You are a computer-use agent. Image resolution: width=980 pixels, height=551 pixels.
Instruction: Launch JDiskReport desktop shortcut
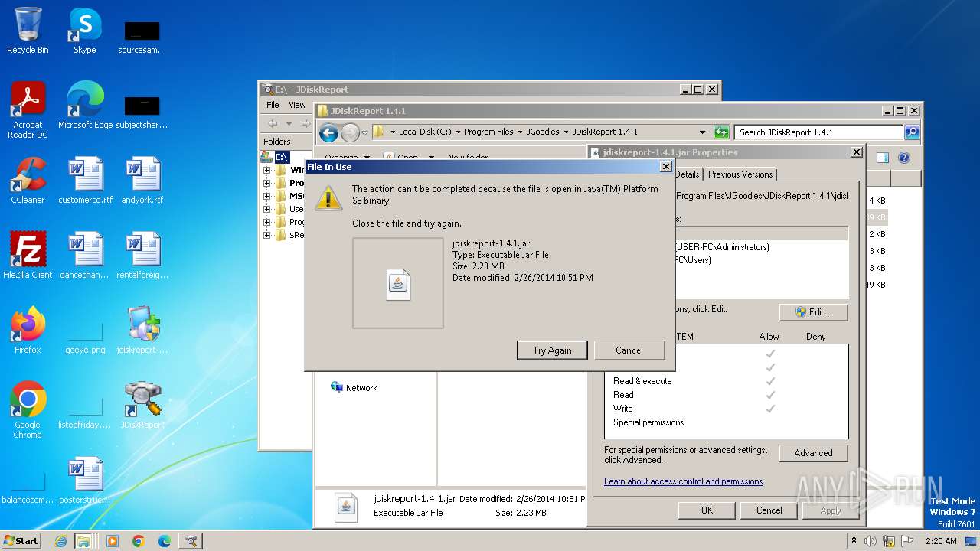pos(142,406)
